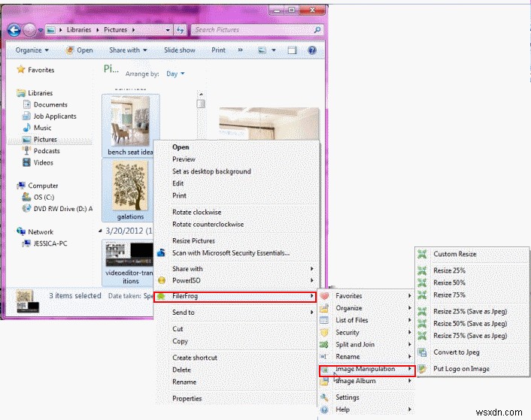Click the search magnifier icon
Screen dimensions: 531x420
[317, 30]
